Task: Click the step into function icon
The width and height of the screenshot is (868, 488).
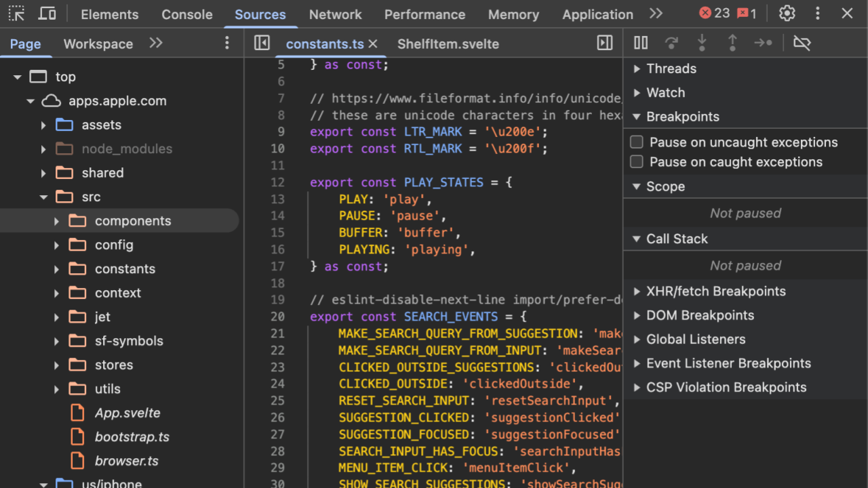Action: point(702,43)
